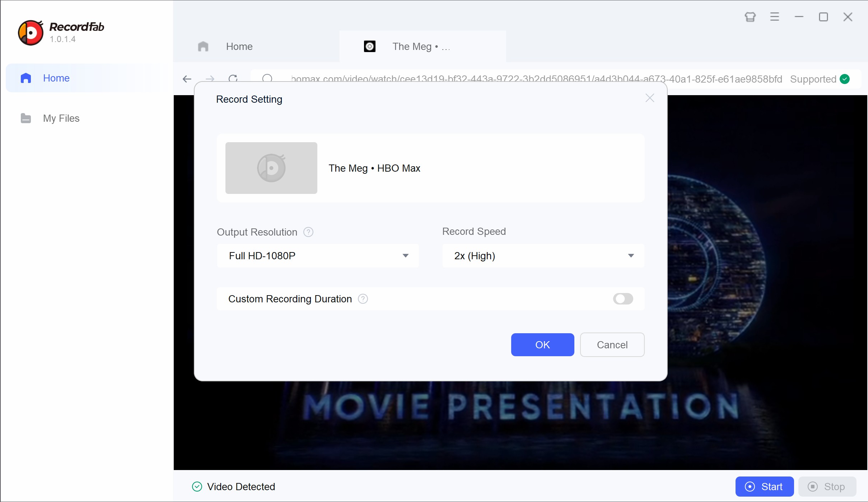Go forward with the forward arrow
Screen dimensions: 868x502
coord(210,79)
